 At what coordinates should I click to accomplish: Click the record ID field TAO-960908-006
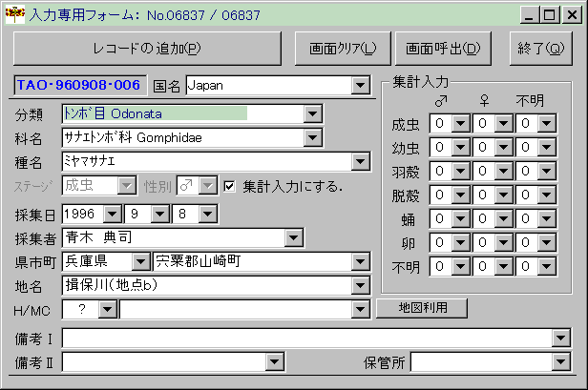pos(78,86)
